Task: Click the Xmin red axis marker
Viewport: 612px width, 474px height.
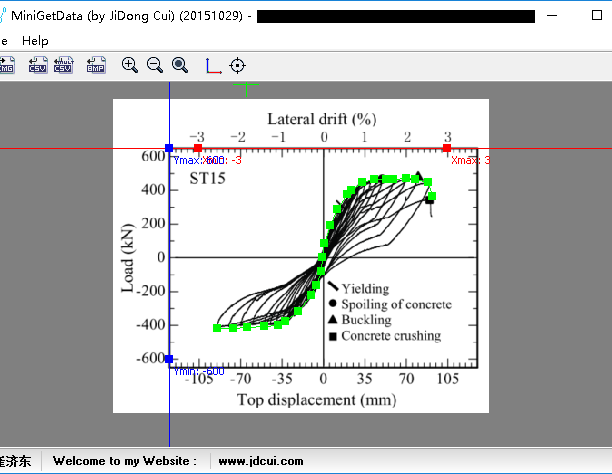Action: click(198, 148)
